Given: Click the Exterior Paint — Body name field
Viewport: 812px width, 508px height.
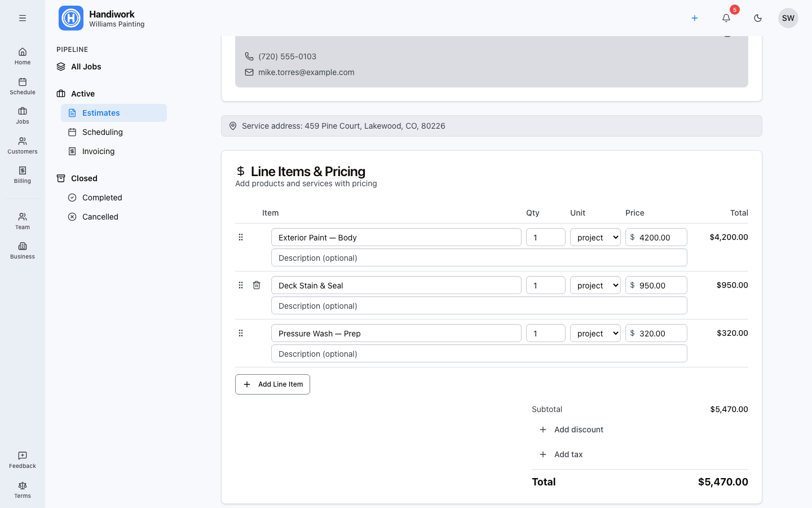Looking at the screenshot, I should (x=396, y=237).
